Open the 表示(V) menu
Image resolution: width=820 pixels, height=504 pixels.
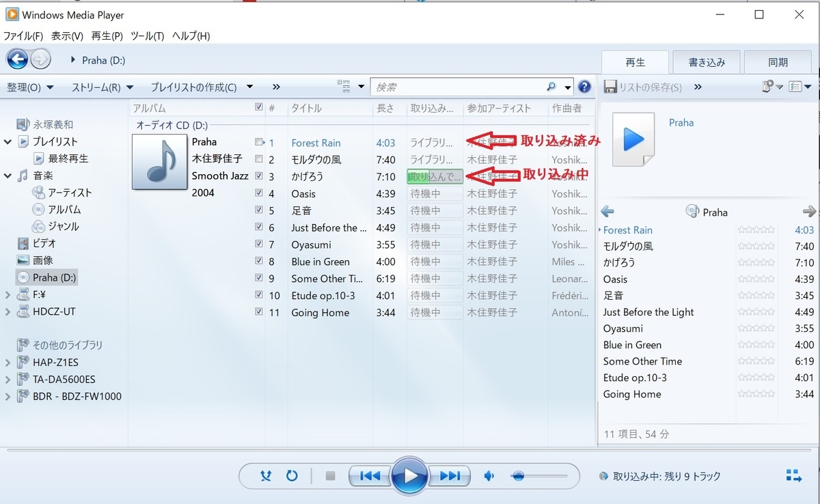coord(67,36)
